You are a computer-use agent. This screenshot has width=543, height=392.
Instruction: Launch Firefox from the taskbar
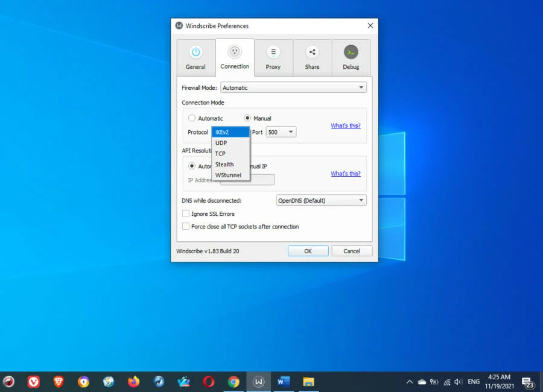click(x=133, y=381)
